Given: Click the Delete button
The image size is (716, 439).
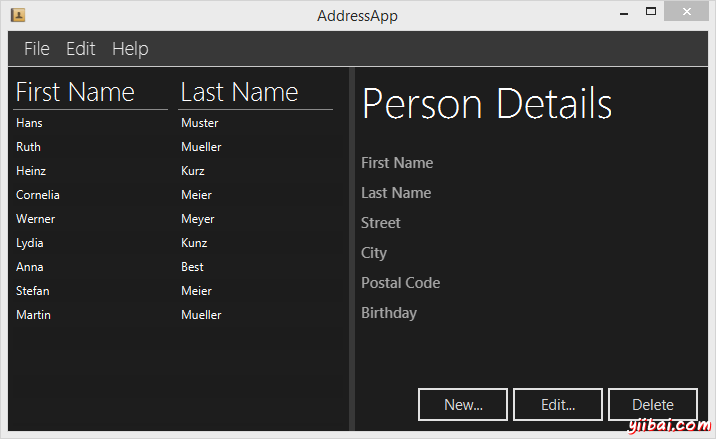Looking at the screenshot, I should coord(653,404).
